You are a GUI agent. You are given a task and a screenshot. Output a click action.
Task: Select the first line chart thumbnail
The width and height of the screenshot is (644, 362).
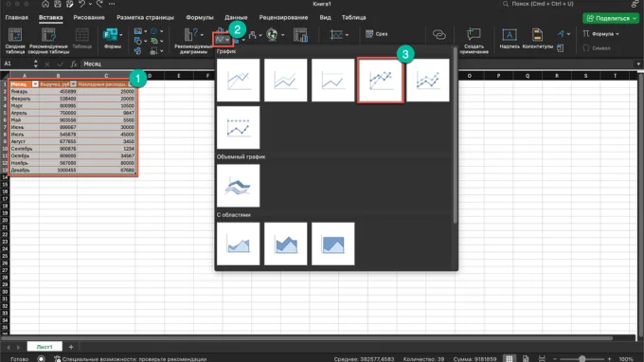[x=239, y=81]
